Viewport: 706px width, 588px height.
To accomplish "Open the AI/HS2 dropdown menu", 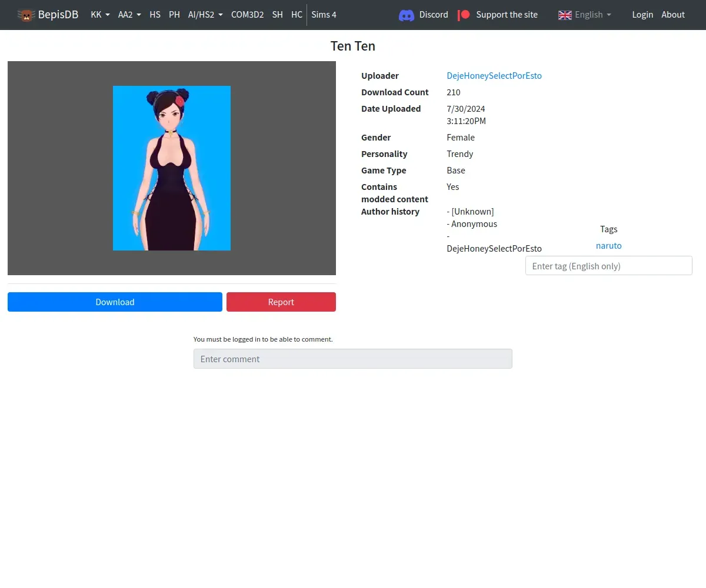I will pyautogui.click(x=205, y=15).
